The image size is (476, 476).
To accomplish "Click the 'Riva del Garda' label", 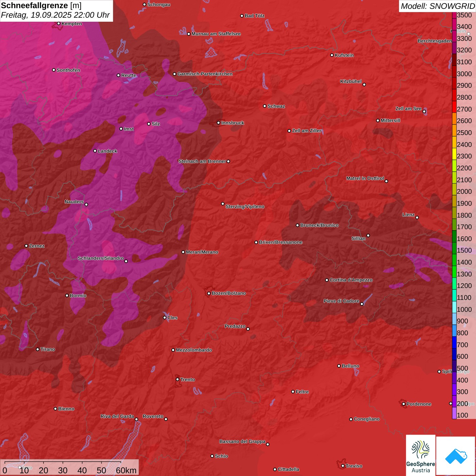I will 117,416.
